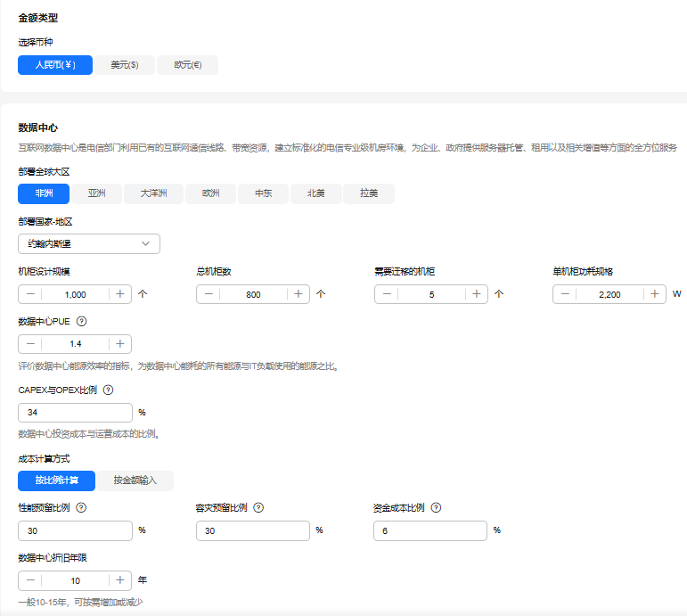Click the 需要迁移的机柜 value 5
Screen dimensions: 687x616
[431, 294]
